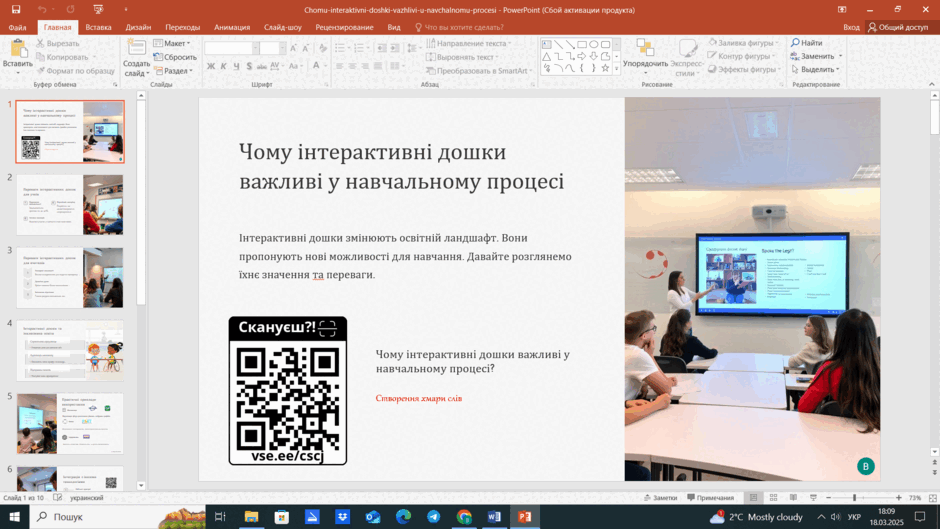Open the Slide Sorter view icon
Image resolution: width=940 pixels, height=529 pixels.
point(773,498)
